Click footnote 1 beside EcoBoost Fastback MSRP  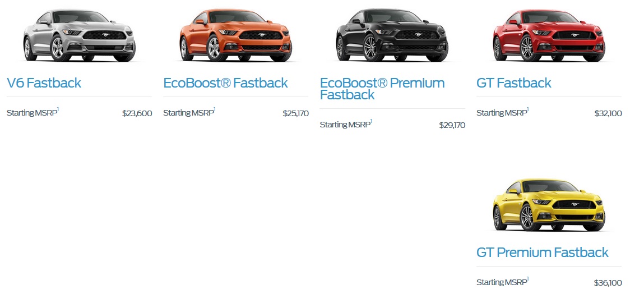[215, 109]
